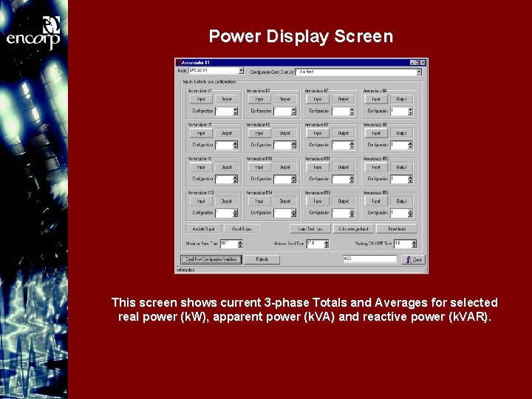Select the Annunciator #1 Configuration field
The width and height of the screenshot is (532, 399).
[x=225, y=111]
